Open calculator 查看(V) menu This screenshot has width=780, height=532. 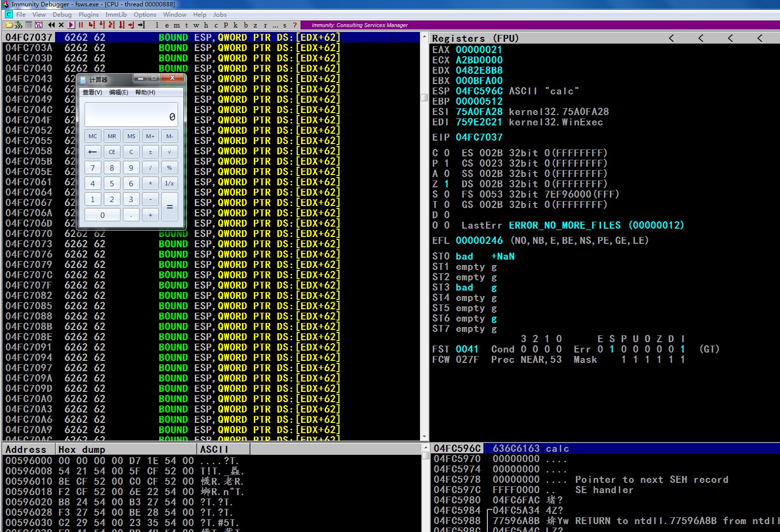(x=92, y=92)
